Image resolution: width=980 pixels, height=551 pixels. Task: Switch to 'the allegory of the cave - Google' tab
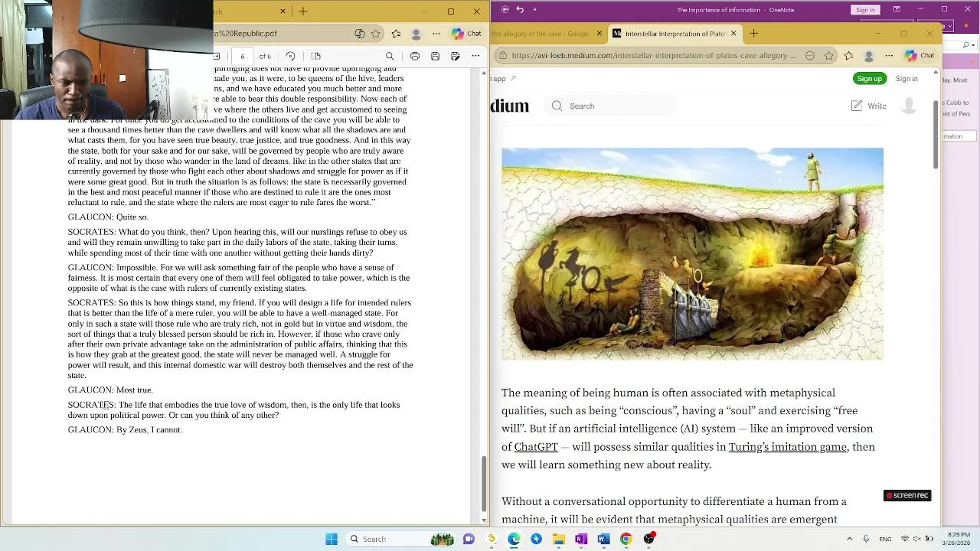pyautogui.click(x=541, y=34)
